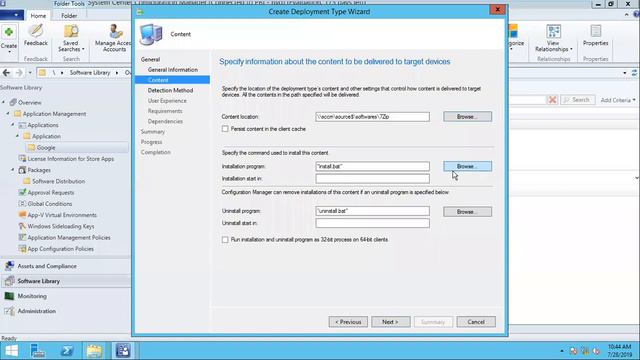
Task: Collapse the Applications node arrow
Action: [13, 124]
